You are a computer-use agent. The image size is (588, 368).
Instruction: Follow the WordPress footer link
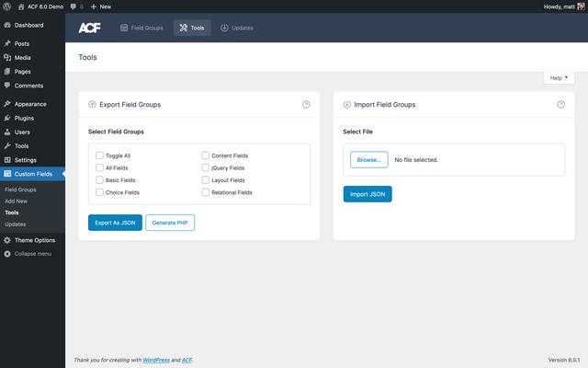point(156,360)
